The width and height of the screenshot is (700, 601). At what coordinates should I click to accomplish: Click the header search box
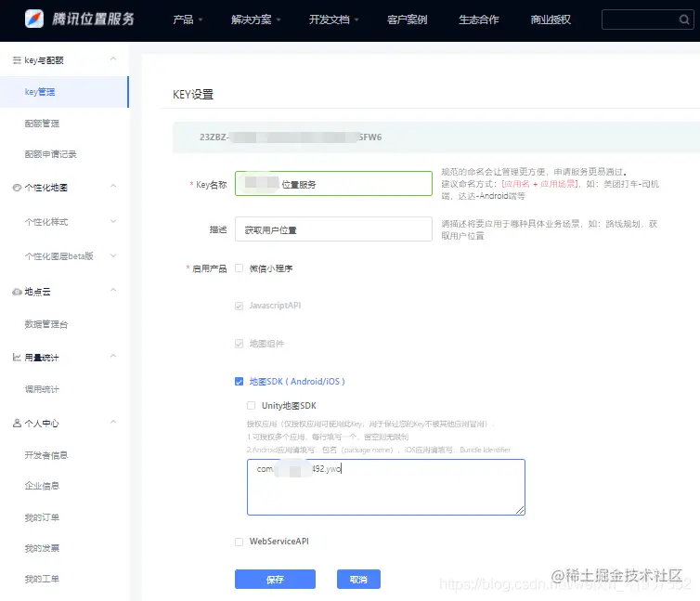tap(648, 20)
